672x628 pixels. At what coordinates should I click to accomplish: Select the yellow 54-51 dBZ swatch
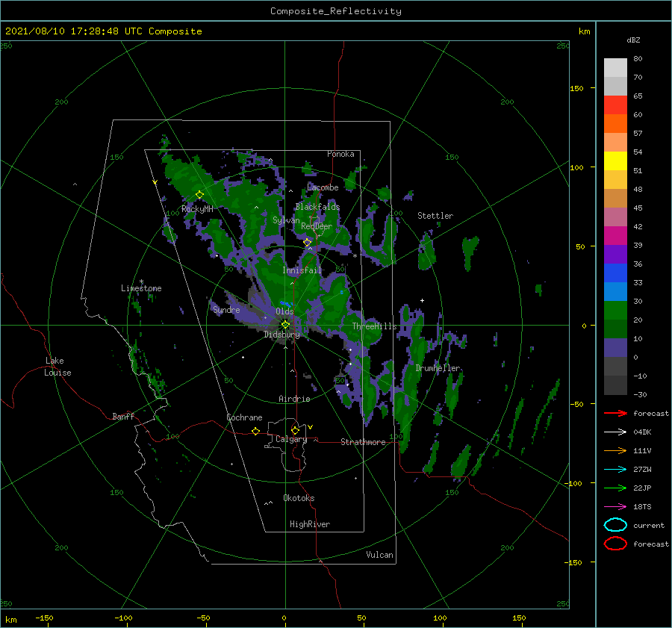(x=615, y=161)
